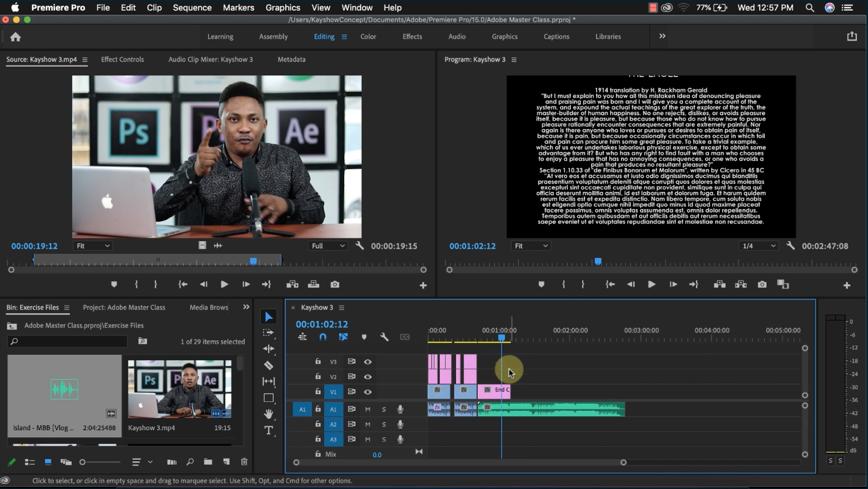Click the Find magnifier at bin panel bottom
Screen dimensions: 868x489
[190, 462]
